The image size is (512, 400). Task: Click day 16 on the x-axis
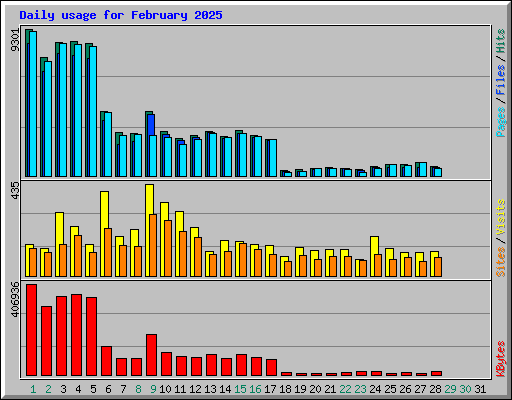[255, 389]
